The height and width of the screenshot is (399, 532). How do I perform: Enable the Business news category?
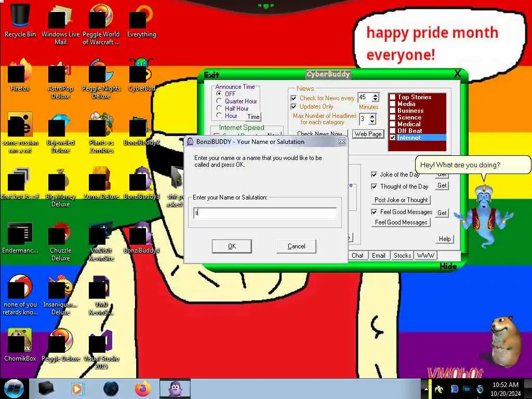pos(393,111)
